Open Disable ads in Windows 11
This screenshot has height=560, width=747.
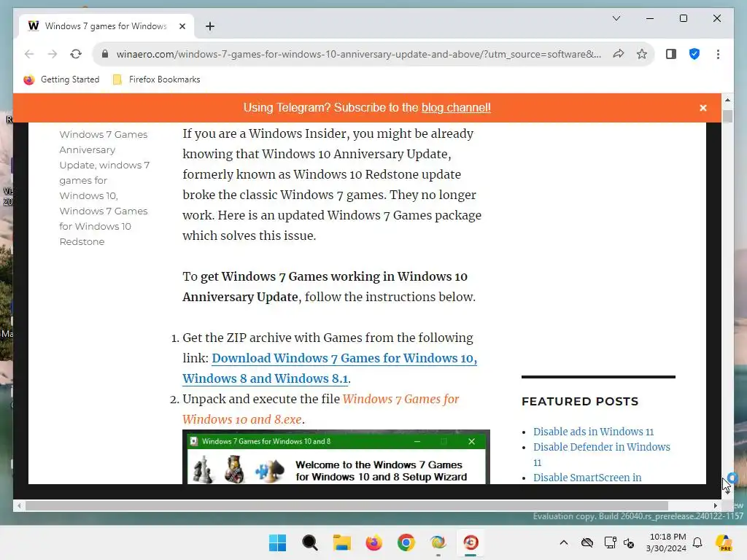pyautogui.click(x=593, y=432)
